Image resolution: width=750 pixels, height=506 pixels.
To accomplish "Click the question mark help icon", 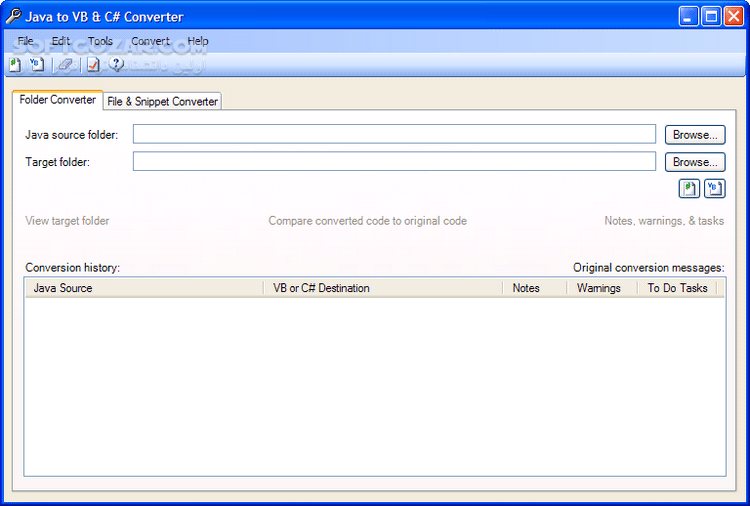I will tap(117, 65).
